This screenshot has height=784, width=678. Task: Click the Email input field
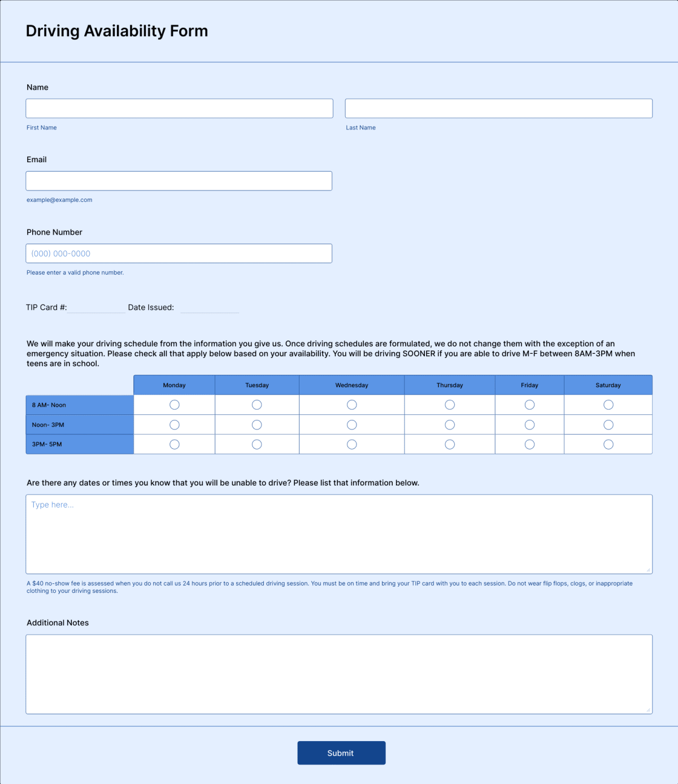coord(179,180)
